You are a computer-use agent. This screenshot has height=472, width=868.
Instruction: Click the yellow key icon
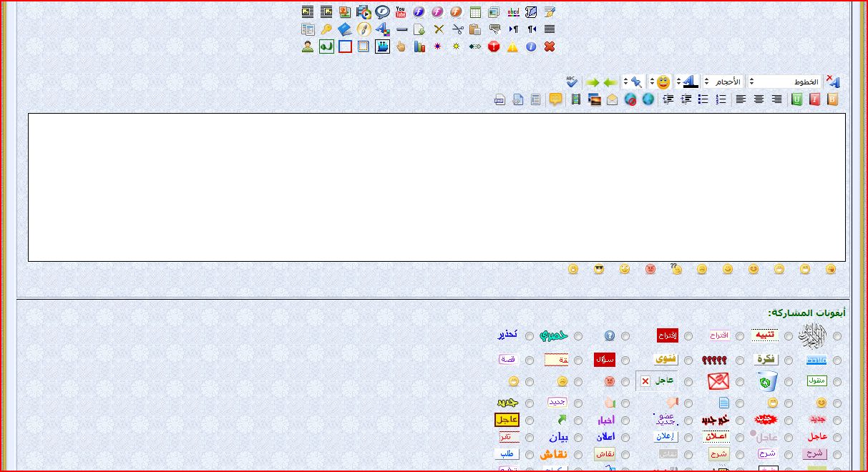click(326, 29)
